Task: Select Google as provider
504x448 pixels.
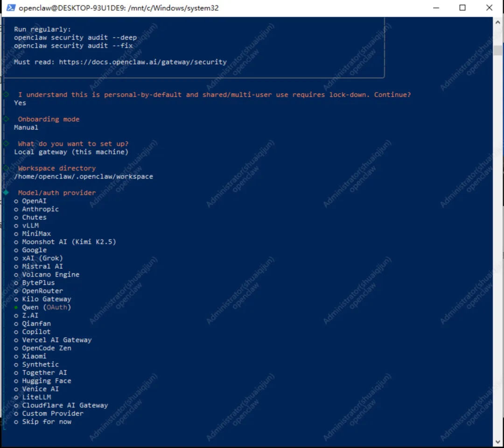Action: pyautogui.click(x=30, y=250)
